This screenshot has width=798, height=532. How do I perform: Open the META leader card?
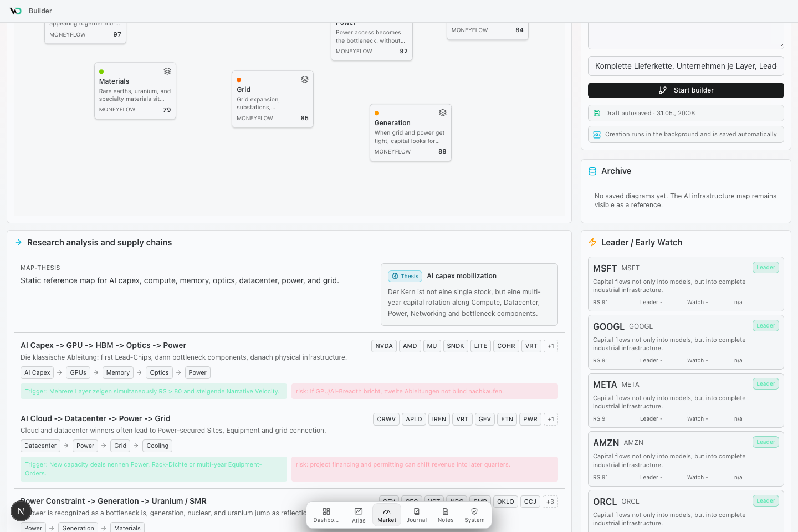686,400
